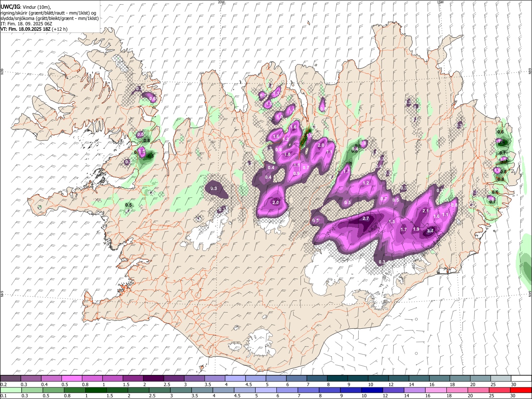
Task: Click the dark teal 8–9 snow legend swatch
Action: click(x=337, y=378)
